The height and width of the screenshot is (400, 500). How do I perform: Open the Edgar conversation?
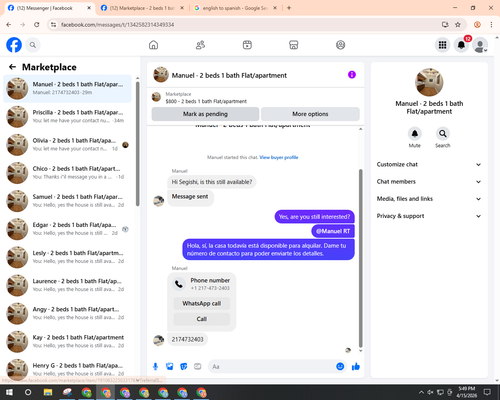pos(68,229)
